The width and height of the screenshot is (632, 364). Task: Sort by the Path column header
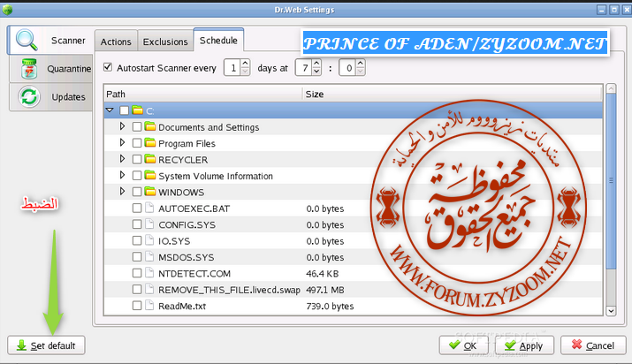pos(202,94)
